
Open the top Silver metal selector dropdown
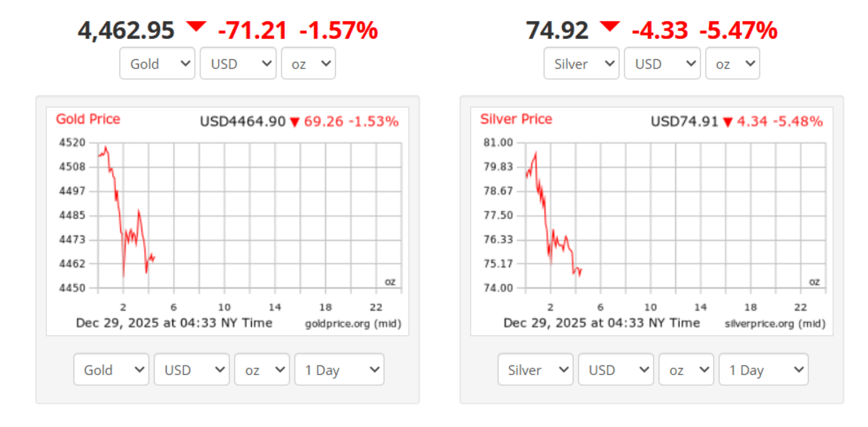click(582, 63)
